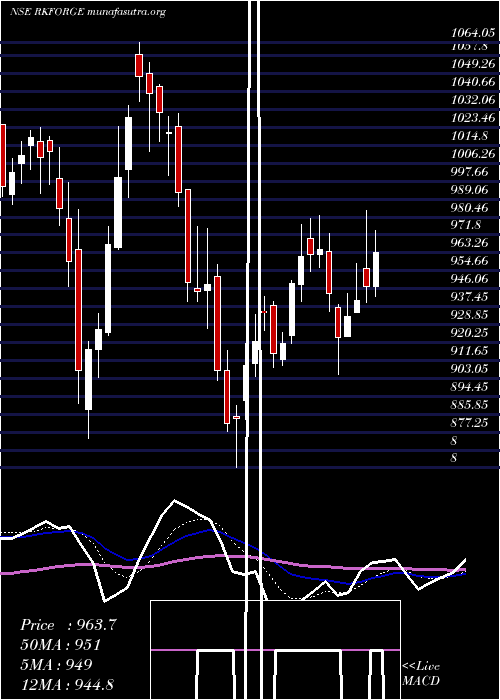
Task: Click the 1040.66 price axis label
Action: coord(473,82)
